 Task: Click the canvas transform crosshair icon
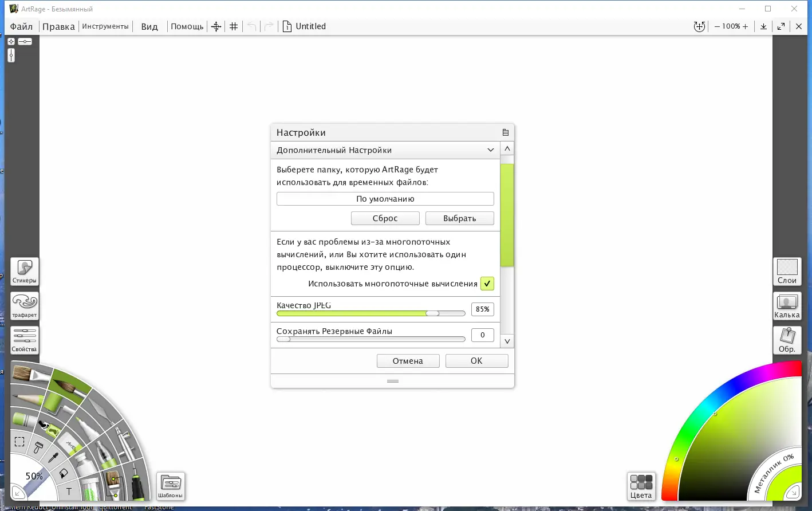tap(216, 26)
